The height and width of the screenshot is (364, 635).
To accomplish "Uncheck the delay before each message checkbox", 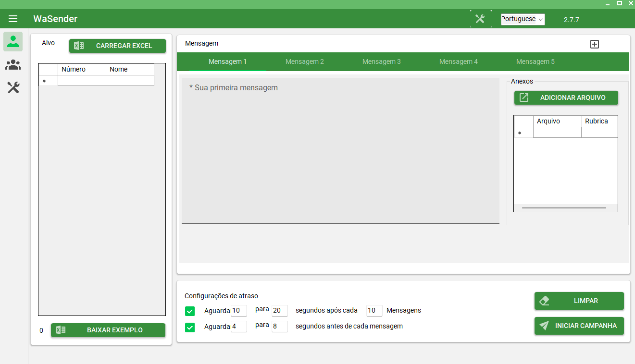I will click(x=190, y=327).
